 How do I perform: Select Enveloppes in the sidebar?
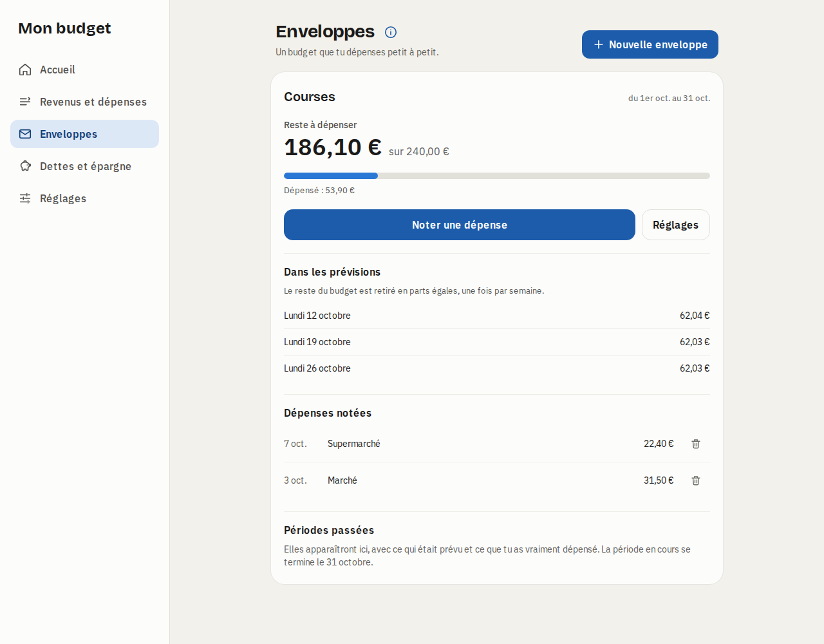pos(84,134)
